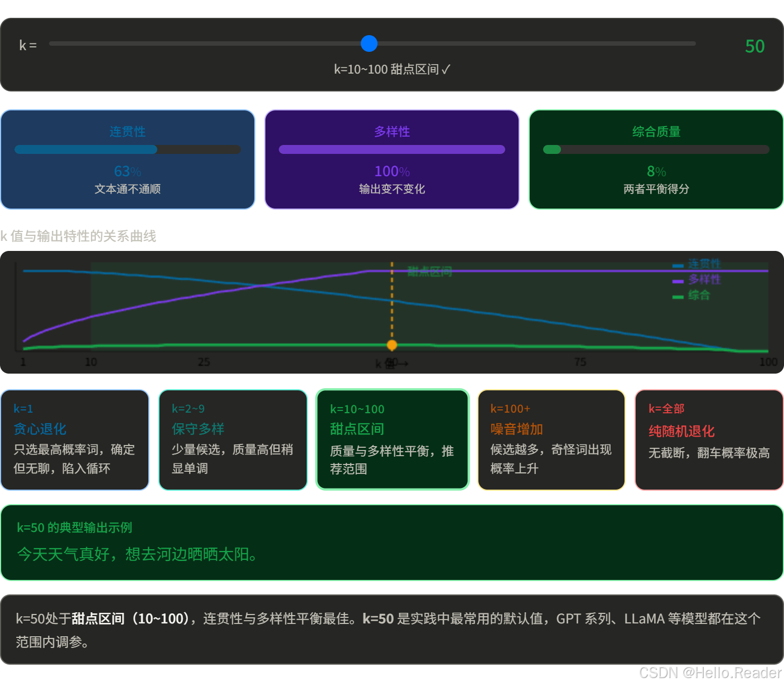Click the bottom explanation paragraph about k=50
This screenshot has height=687, width=784.
[388, 630]
